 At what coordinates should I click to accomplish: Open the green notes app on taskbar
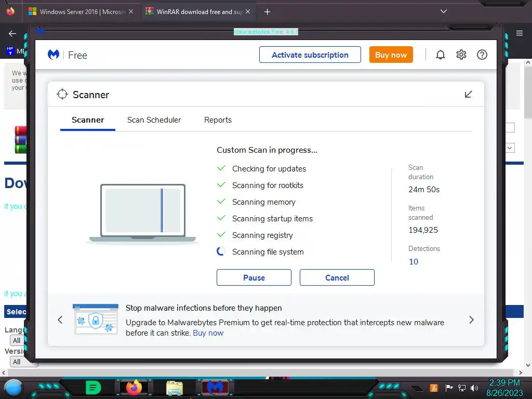point(94,388)
